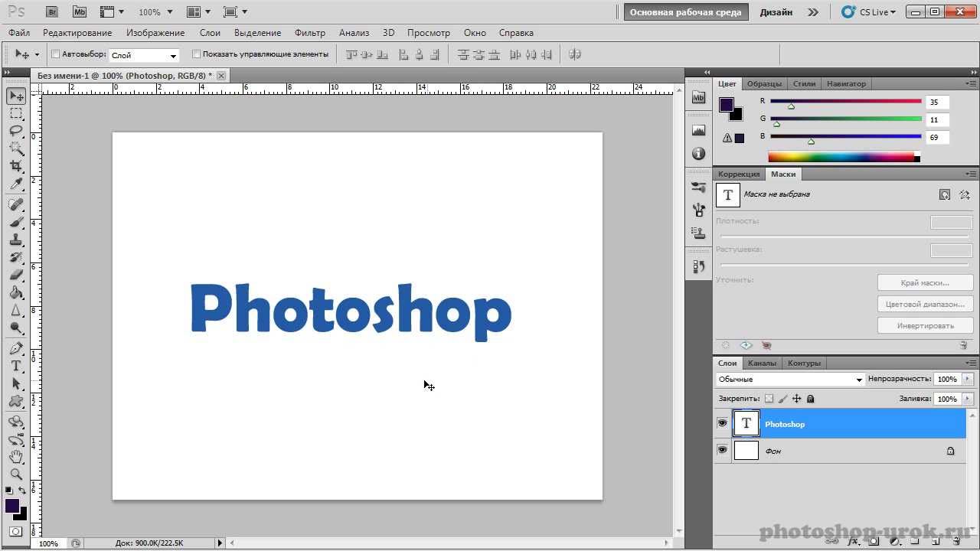Image resolution: width=980 pixels, height=551 pixels.
Task: Select the Clone Stamp tool
Action: 16,240
